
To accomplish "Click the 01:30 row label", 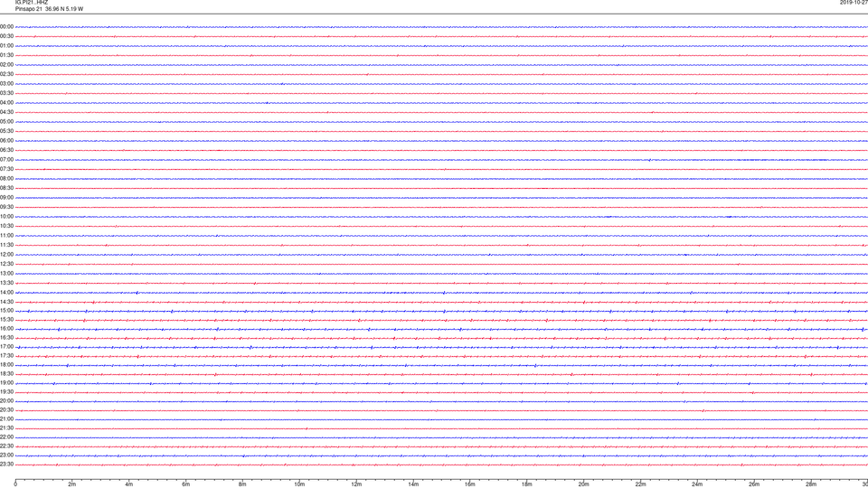I will [6, 55].
